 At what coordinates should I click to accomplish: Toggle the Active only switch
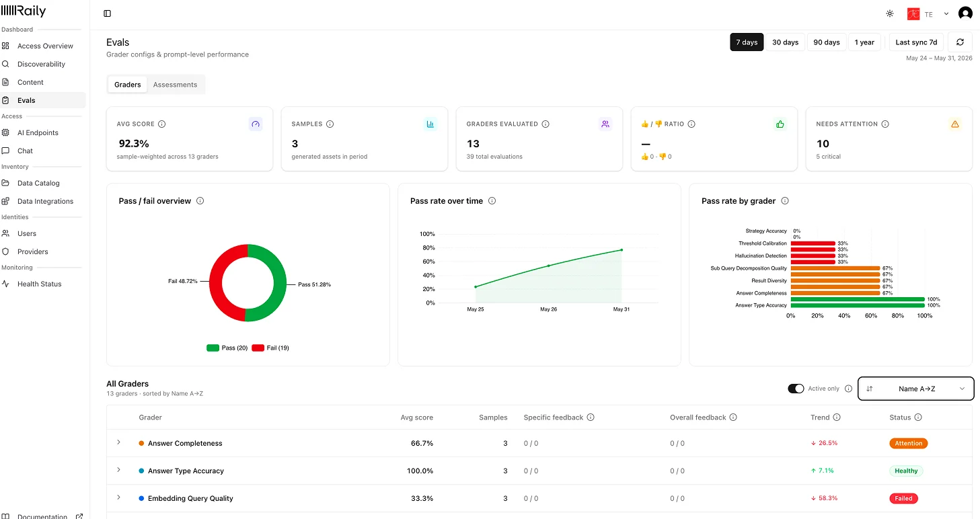pos(796,389)
